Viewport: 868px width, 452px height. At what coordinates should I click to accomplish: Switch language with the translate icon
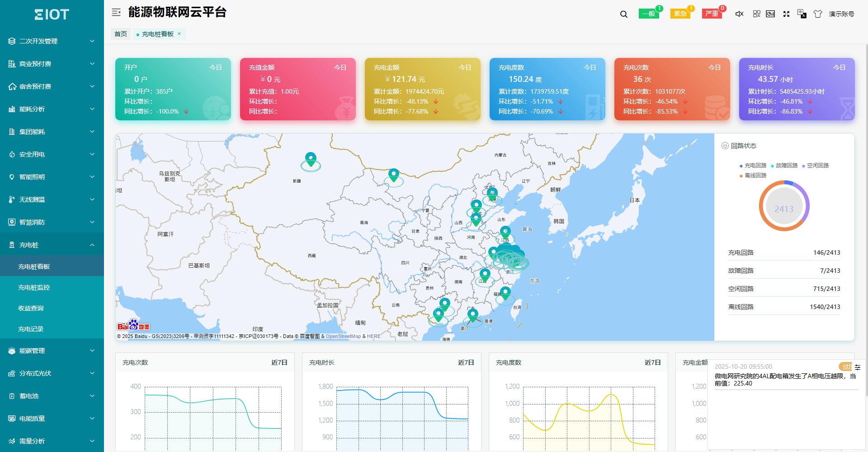(802, 14)
